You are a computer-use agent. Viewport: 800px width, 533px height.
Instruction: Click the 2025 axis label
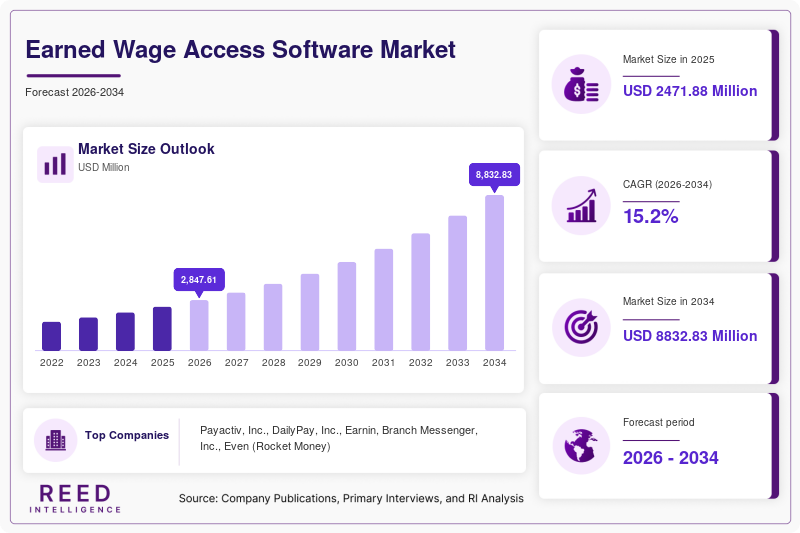pyautogui.click(x=162, y=363)
